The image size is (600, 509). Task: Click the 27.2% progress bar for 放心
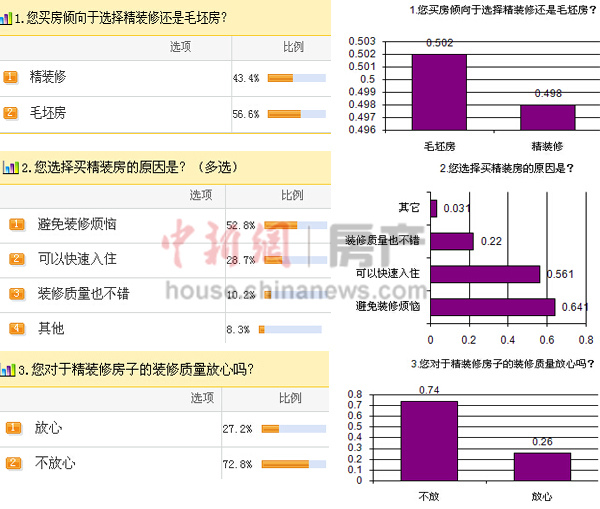coord(294,429)
